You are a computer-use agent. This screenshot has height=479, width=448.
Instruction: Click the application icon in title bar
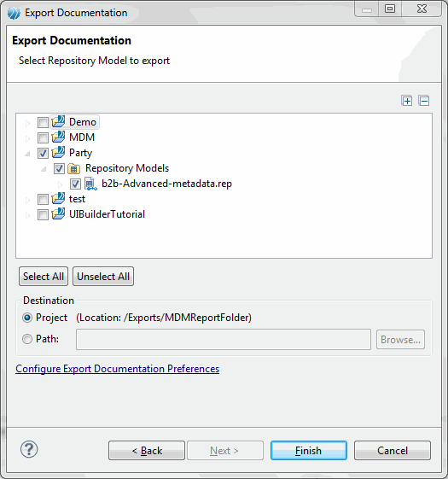pos(14,13)
